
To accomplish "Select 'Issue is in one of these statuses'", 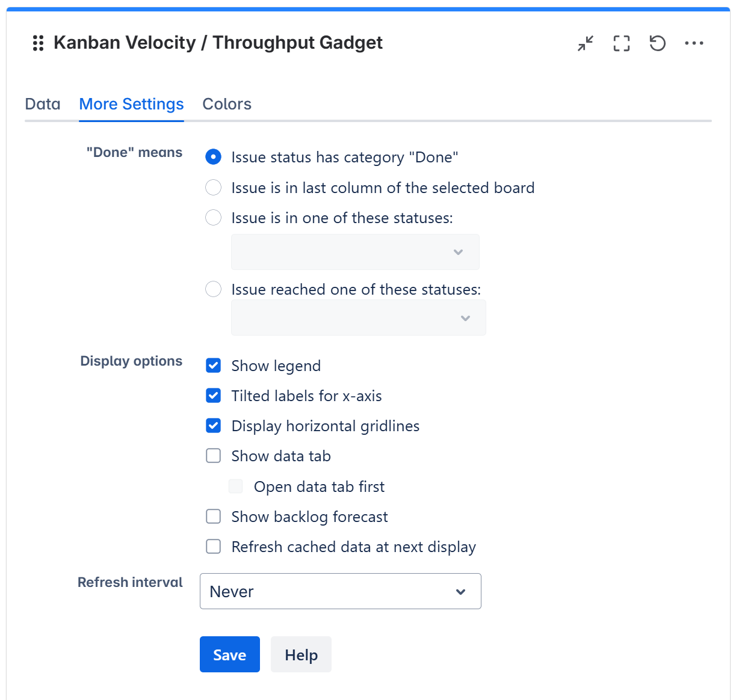I will 214,218.
